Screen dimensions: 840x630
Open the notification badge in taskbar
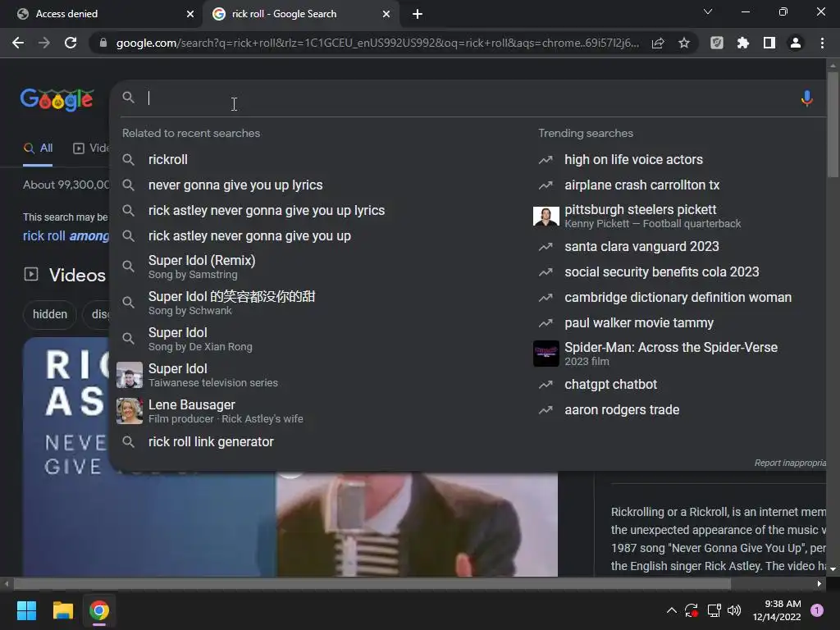[817, 610]
